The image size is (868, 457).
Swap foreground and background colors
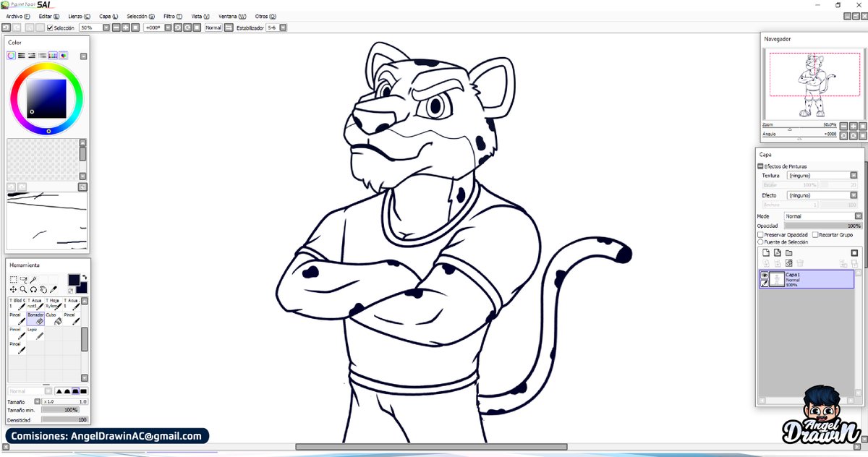[85, 278]
